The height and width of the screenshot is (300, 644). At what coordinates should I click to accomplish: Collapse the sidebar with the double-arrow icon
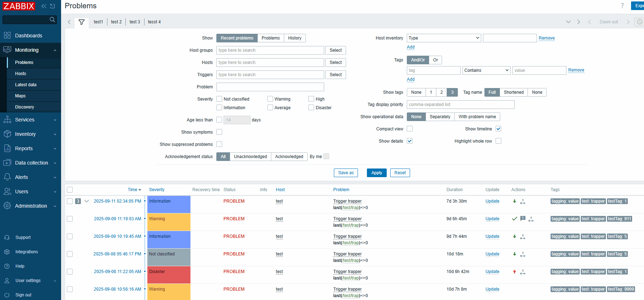click(x=44, y=6)
